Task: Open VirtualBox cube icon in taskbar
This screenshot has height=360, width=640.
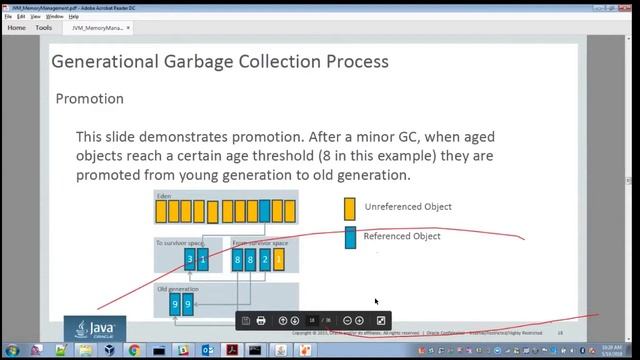Action: click(109, 350)
